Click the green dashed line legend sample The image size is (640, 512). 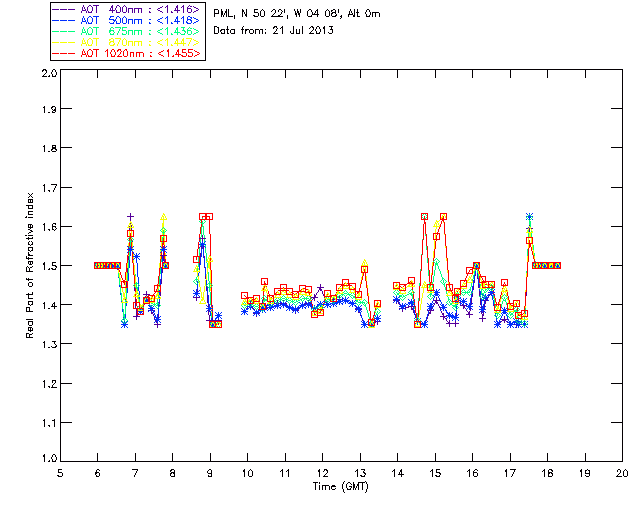point(64,31)
